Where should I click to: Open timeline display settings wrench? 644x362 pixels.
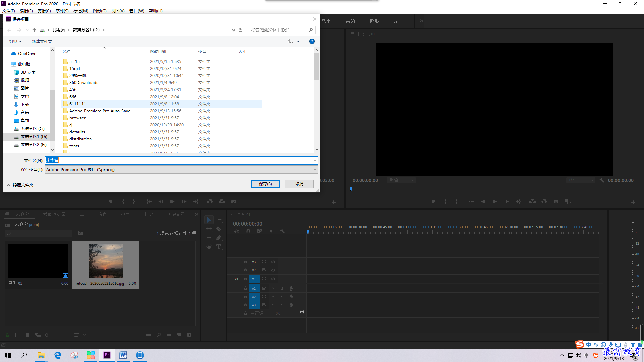282,231
